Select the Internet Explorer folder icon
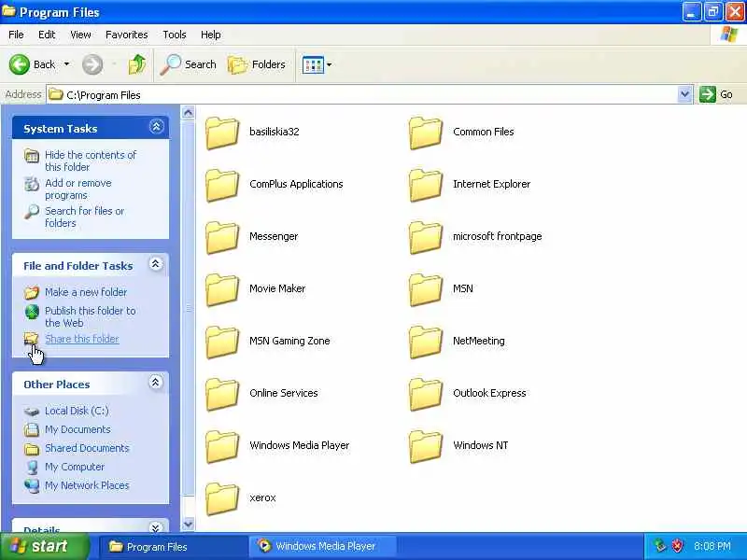Image resolution: width=747 pixels, height=560 pixels. tap(426, 185)
